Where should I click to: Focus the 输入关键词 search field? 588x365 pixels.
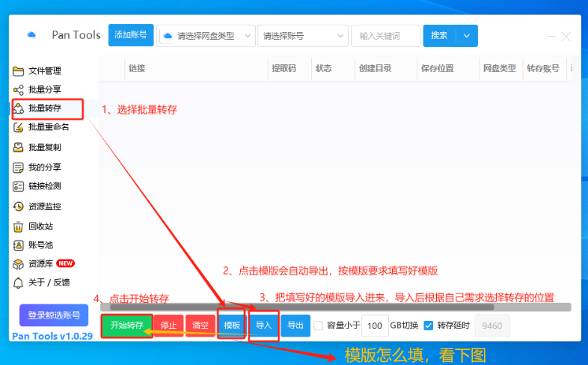pos(385,36)
